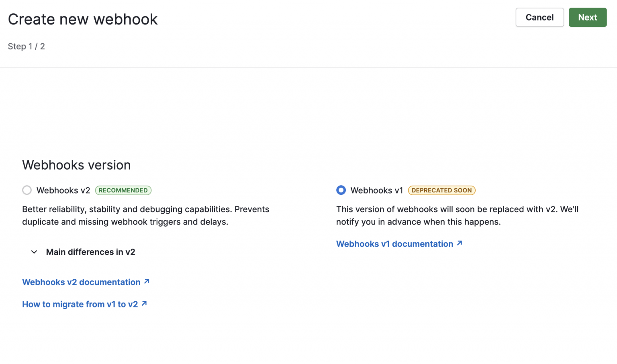Viewport: 617px width, 364px height.
Task: Click the DEPRECATED SOON badge next to Webhooks v1
Action: pyautogui.click(x=441, y=190)
